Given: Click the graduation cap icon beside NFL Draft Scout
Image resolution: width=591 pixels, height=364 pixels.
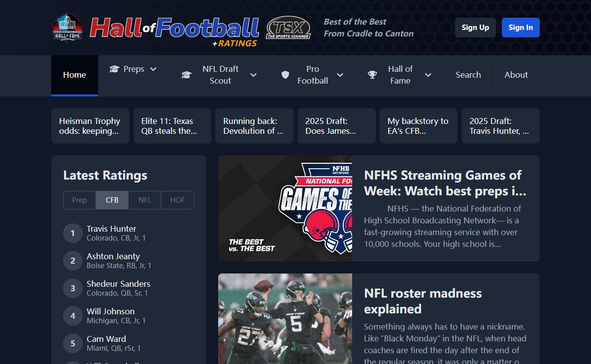Looking at the screenshot, I should [186, 75].
